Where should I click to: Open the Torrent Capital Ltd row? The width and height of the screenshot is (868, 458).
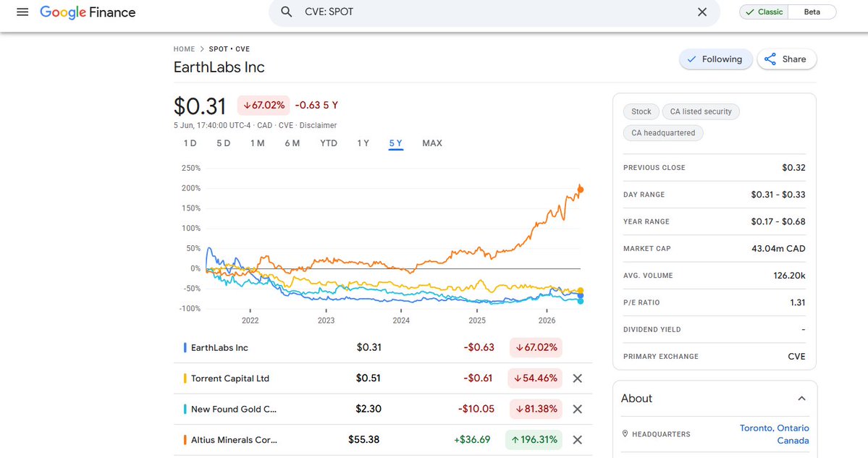click(x=382, y=378)
